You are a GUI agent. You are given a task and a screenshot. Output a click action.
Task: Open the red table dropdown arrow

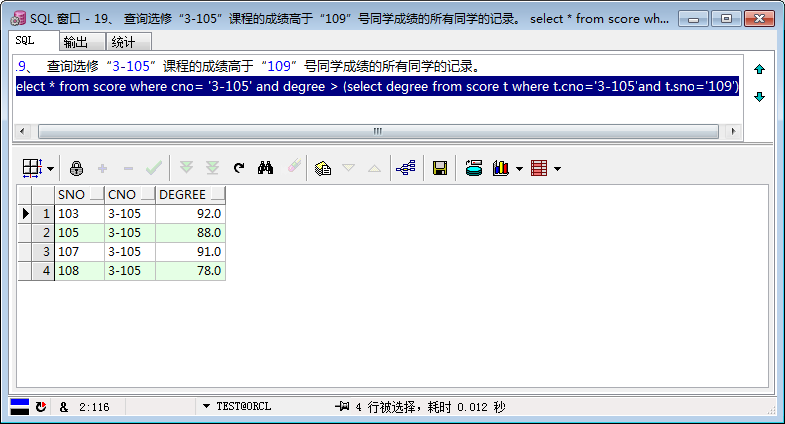coord(557,169)
